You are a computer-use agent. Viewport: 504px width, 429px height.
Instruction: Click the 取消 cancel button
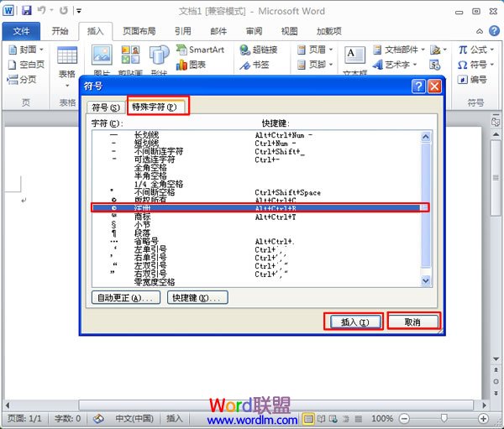(x=412, y=322)
